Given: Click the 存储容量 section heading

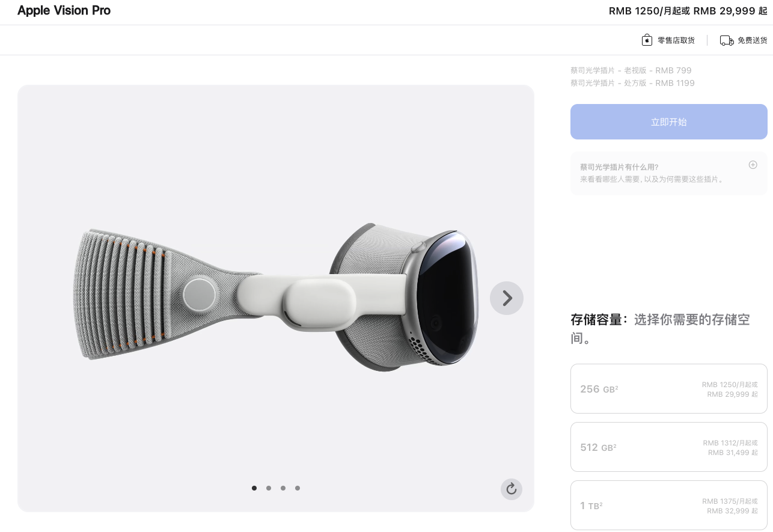Looking at the screenshot, I should (x=599, y=319).
